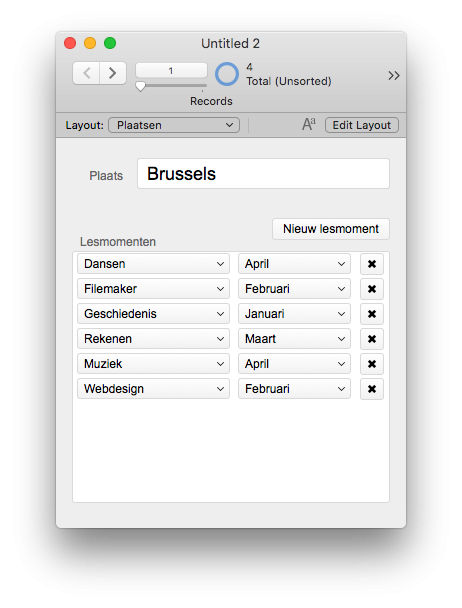This screenshot has width=462, height=608.
Task: Expand the toolbar overflow chevrons
Action: point(393,75)
